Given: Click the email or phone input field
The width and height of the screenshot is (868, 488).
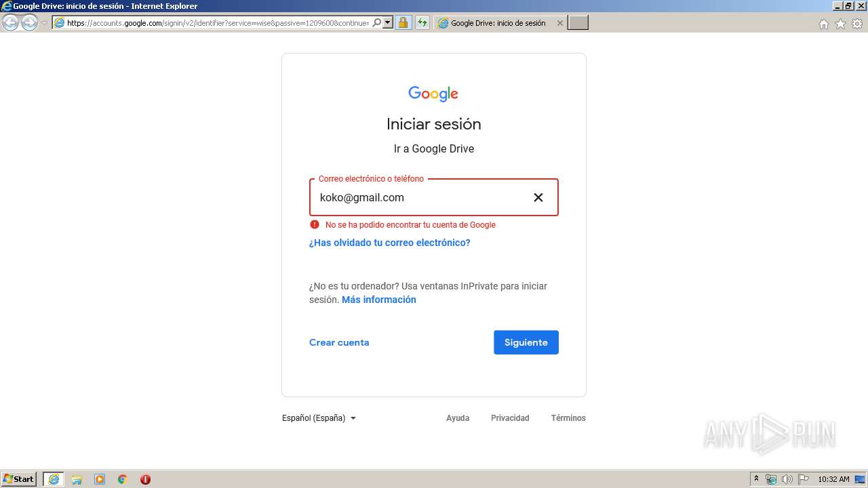Looking at the screenshot, I should 434,197.
